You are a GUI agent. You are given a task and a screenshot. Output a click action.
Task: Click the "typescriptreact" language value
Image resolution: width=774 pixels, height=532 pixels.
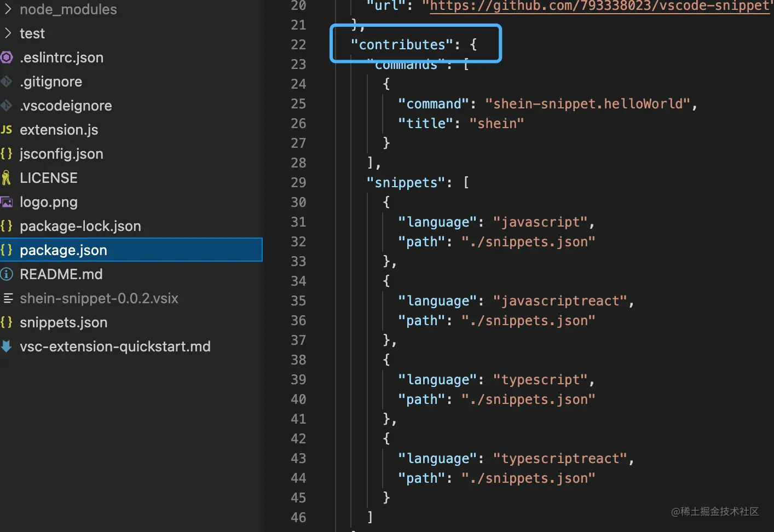pyautogui.click(x=561, y=458)
